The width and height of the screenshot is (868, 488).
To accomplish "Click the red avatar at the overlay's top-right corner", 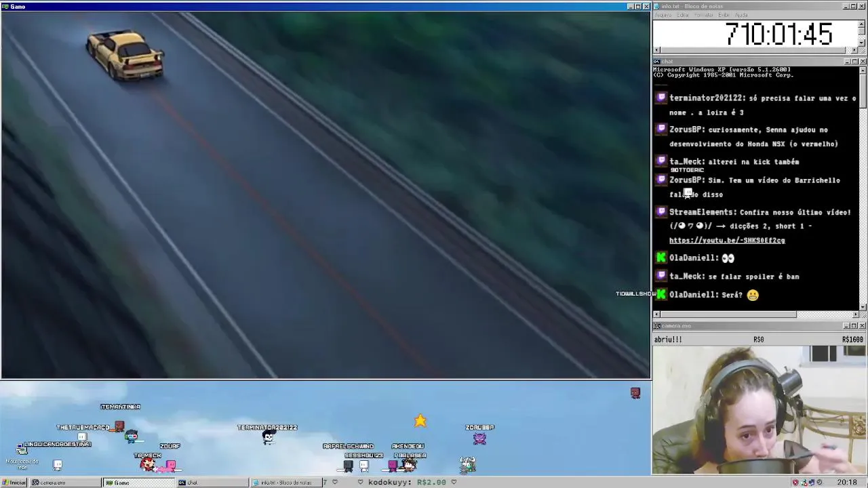I will tap(635, 393).
